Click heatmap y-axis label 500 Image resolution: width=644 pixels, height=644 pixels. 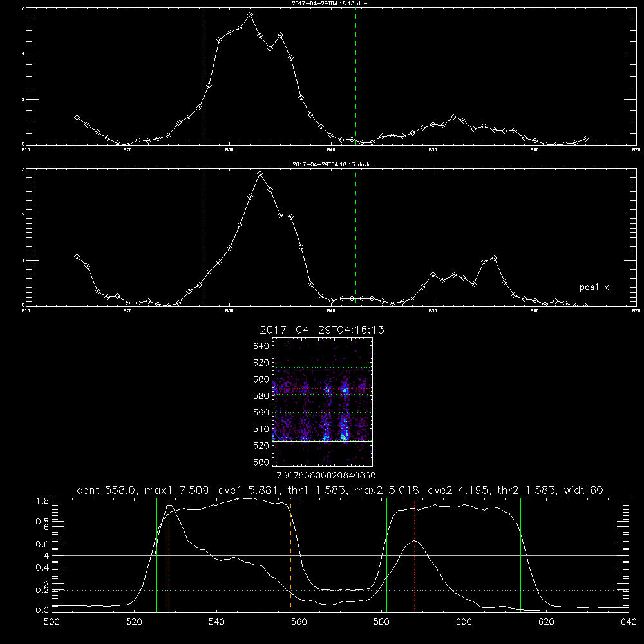(261, 462)
